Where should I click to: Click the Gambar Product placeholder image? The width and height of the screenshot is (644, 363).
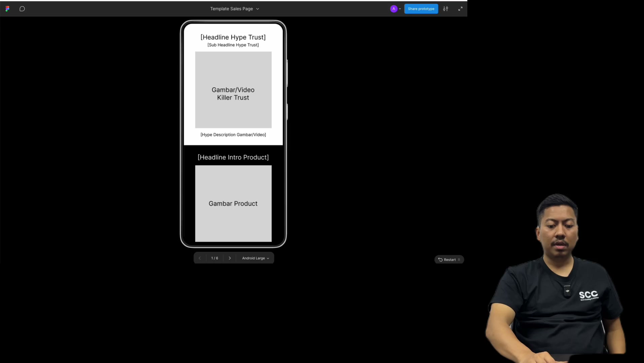tap(233, 203)
